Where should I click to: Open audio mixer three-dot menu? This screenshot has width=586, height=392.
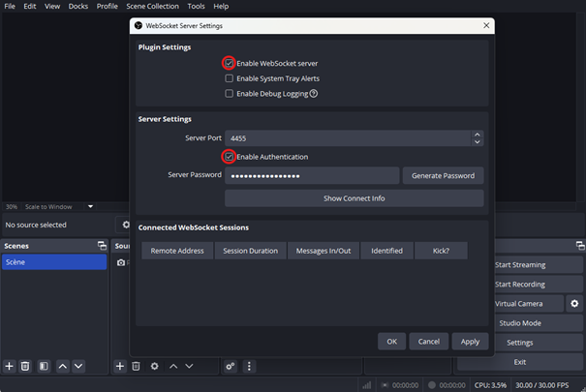[249, 366]
